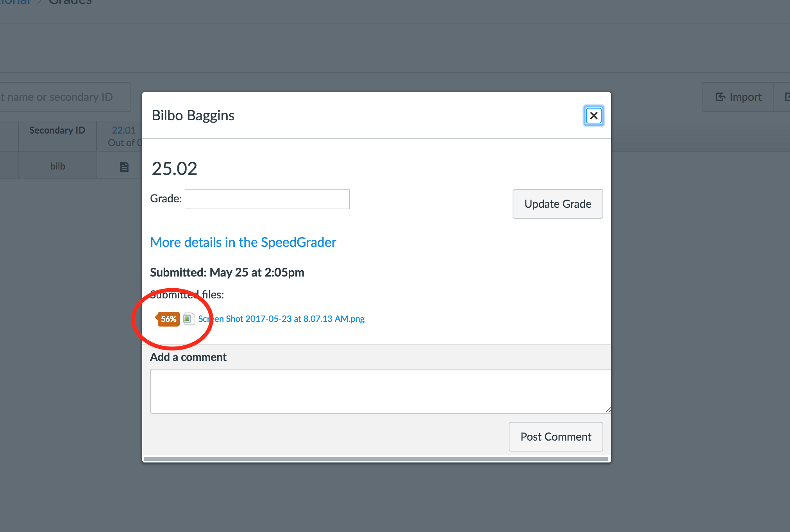Go to the Grades breadcrumb at the top

pyautogui.click(x=70, y=2)
